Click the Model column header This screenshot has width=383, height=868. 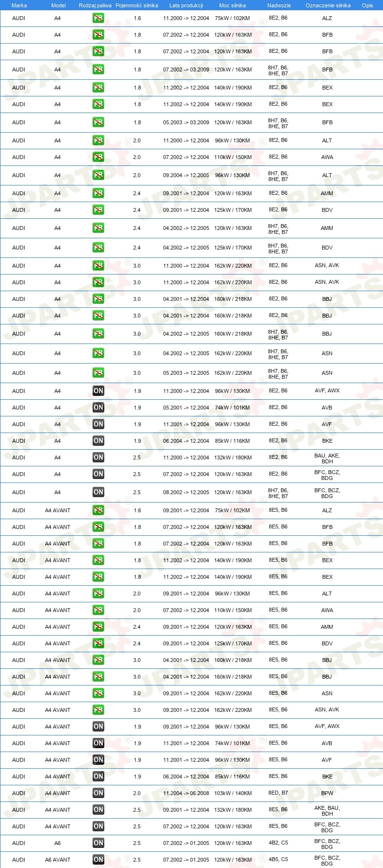[x=58, y=5]
